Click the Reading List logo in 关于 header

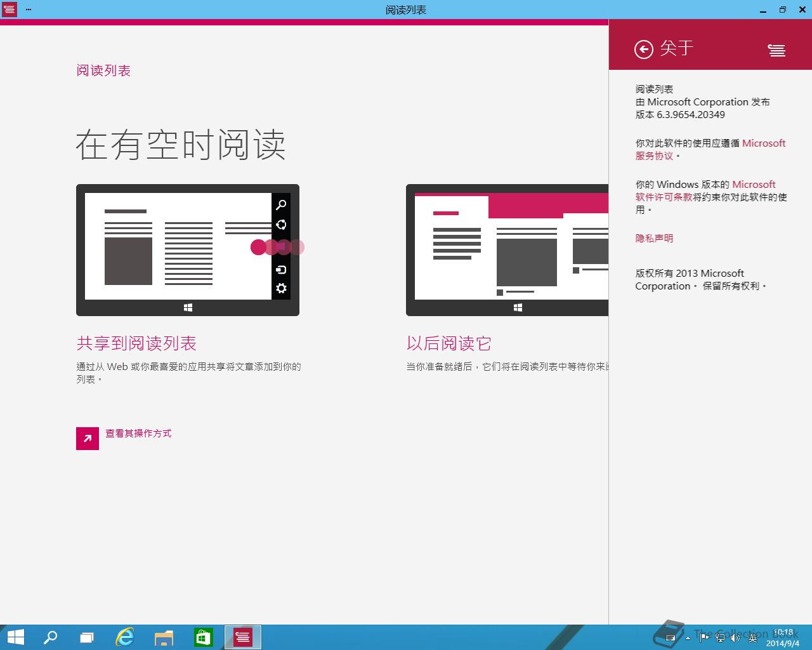click(x=776, y=50)
